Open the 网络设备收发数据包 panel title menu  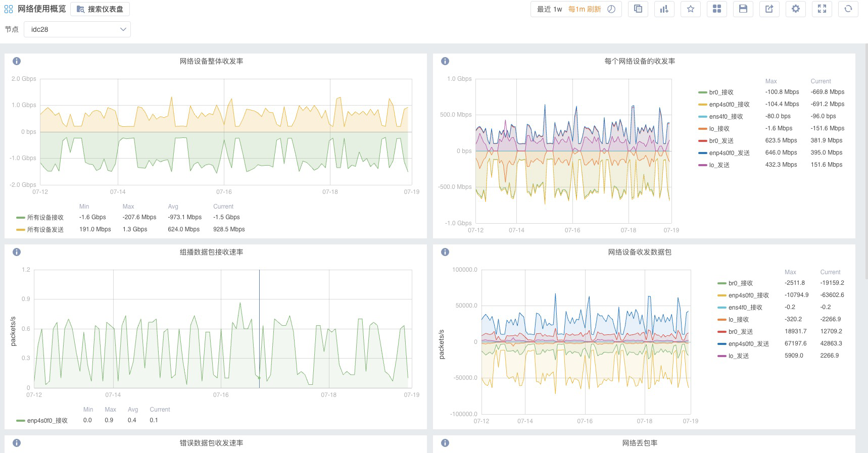(x=640, y=252)
